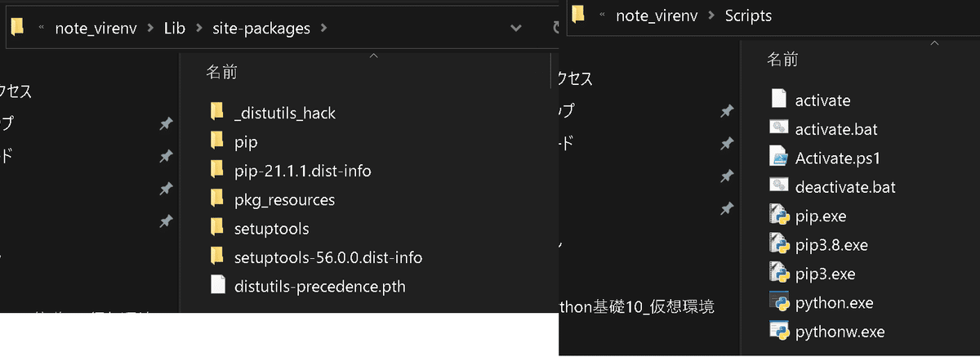Select the pip-21.1.1.dist-info folder icon
This screenshot has height=357, width=980.
pyautogui.click(x=216, y=170)
